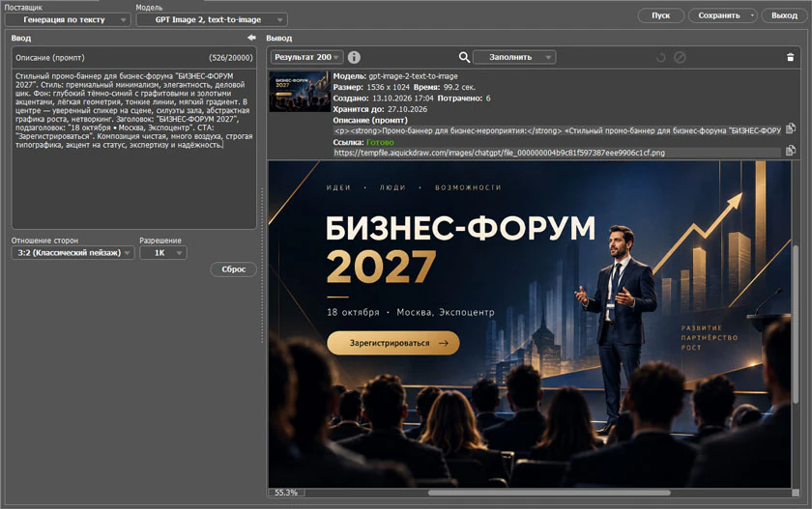Viewport: 812px width, 509px height.
Task: Click the Пуск button
Action: pyautogui.click(x=661, y=15)
